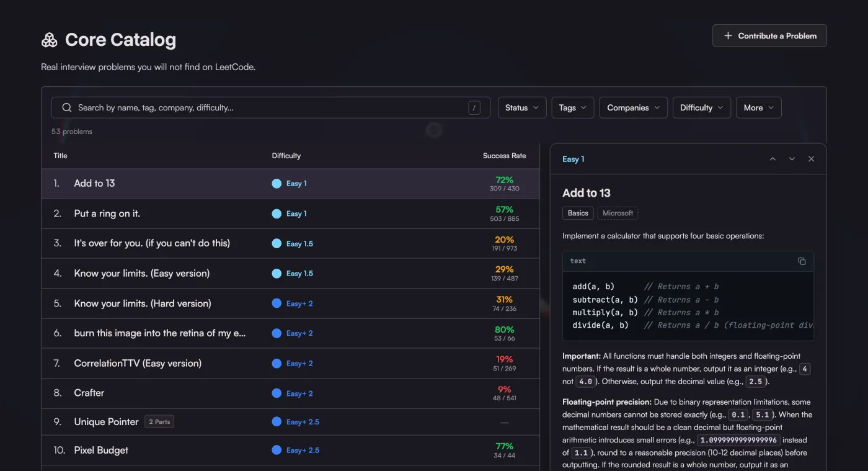The height and width of the screenshot is (471, 868).
Task: Sort by the Title column header
Action: (60, 156)
